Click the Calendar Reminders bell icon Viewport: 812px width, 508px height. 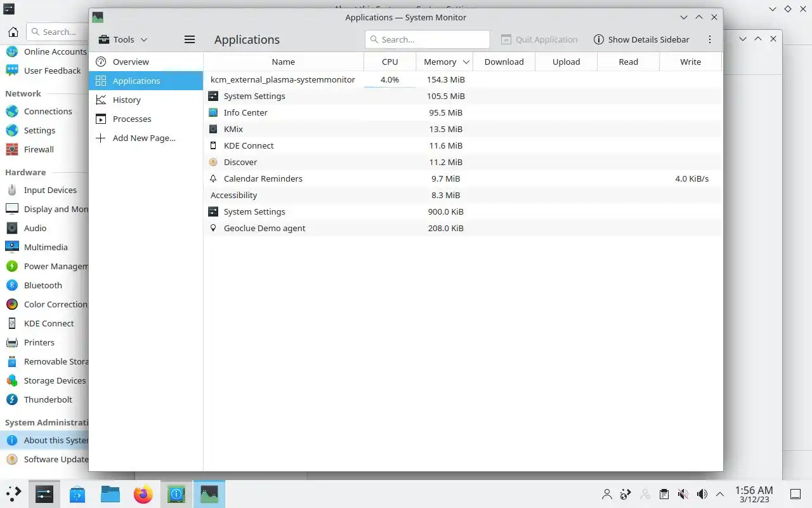(x=213, y=178)
